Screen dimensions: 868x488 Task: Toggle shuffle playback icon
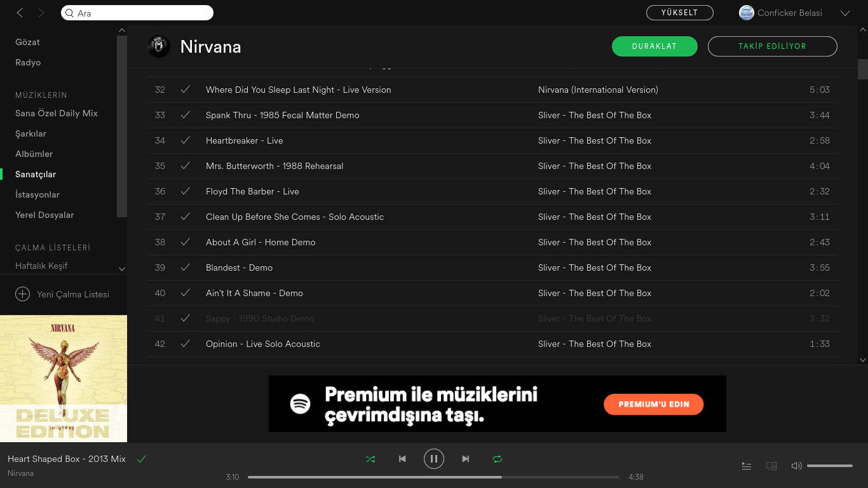point(370,459)
